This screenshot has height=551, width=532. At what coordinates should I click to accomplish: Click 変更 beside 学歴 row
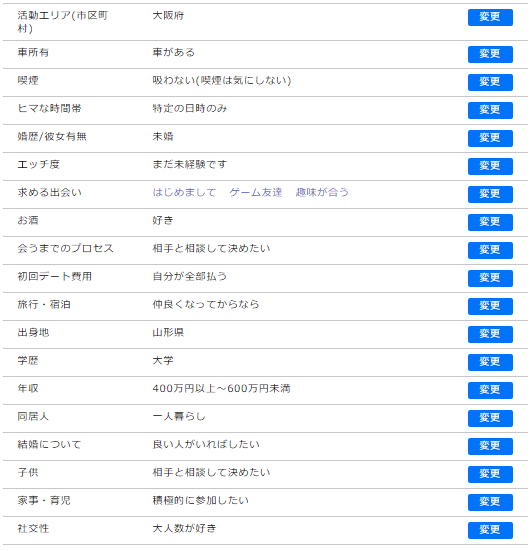pos(490,362)
